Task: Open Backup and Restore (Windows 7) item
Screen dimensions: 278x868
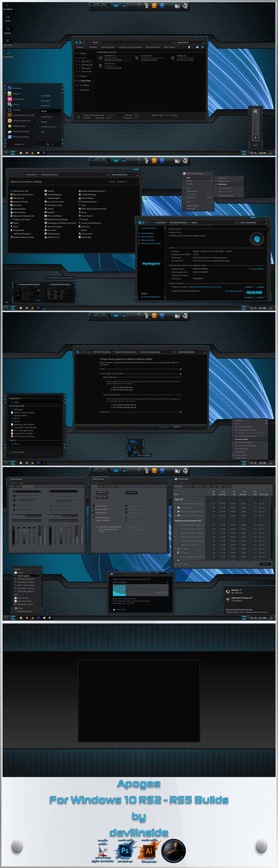Action: tap(92, 191)
